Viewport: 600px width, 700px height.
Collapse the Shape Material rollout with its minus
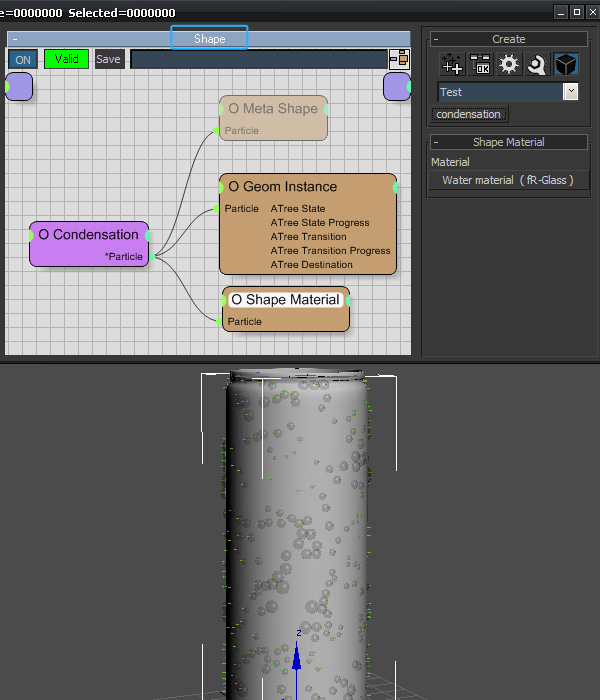[436, 142]
